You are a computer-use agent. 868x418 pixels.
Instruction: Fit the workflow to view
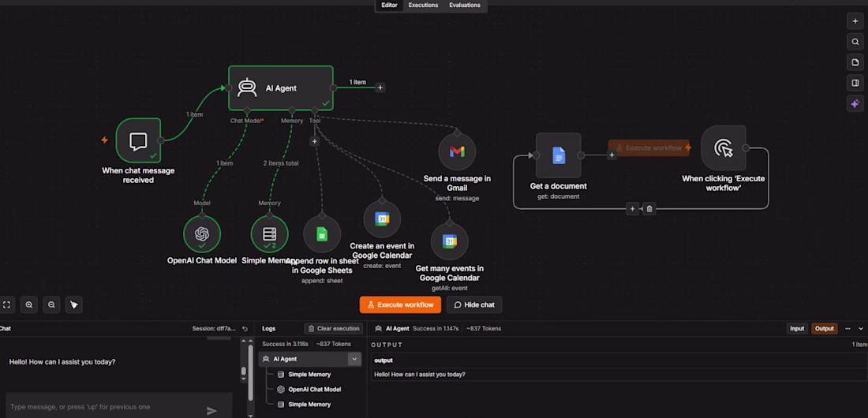[6, 304]
